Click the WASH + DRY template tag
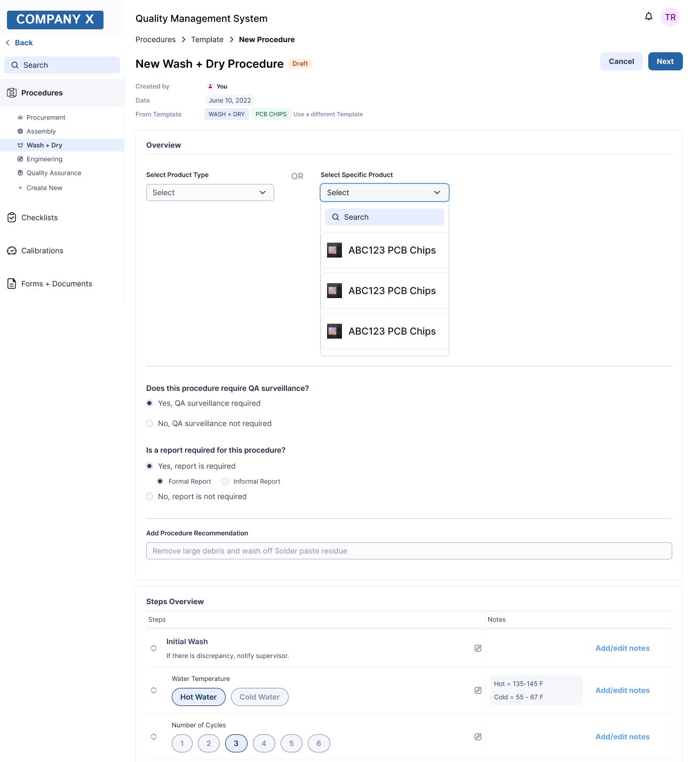The image size is (700, 762). 227,114
